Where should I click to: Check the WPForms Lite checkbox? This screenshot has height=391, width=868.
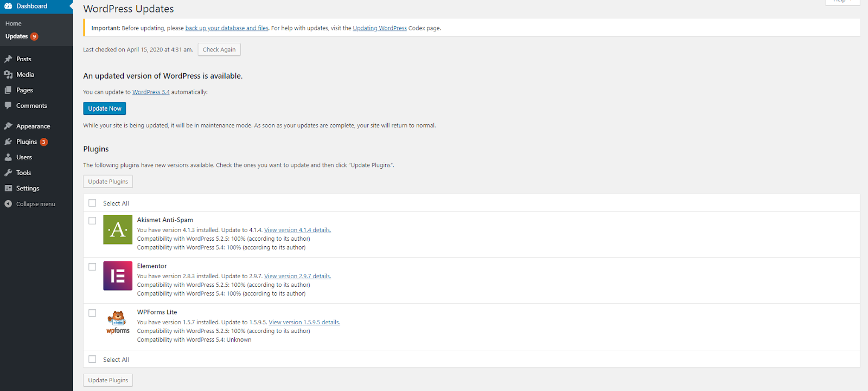pos(92,313)
